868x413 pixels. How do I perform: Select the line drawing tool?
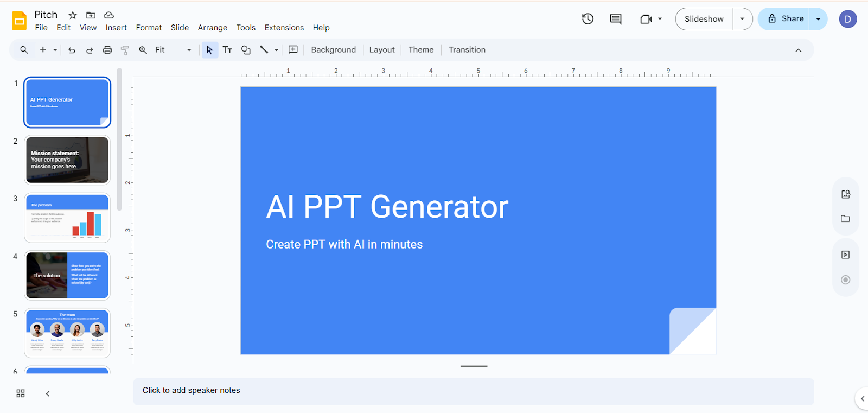coord(264,50)
